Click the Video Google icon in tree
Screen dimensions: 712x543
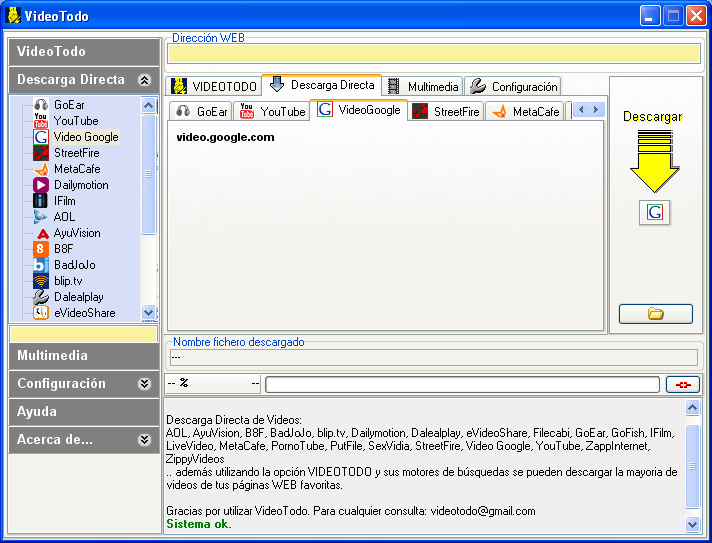(x=41, y=137)
